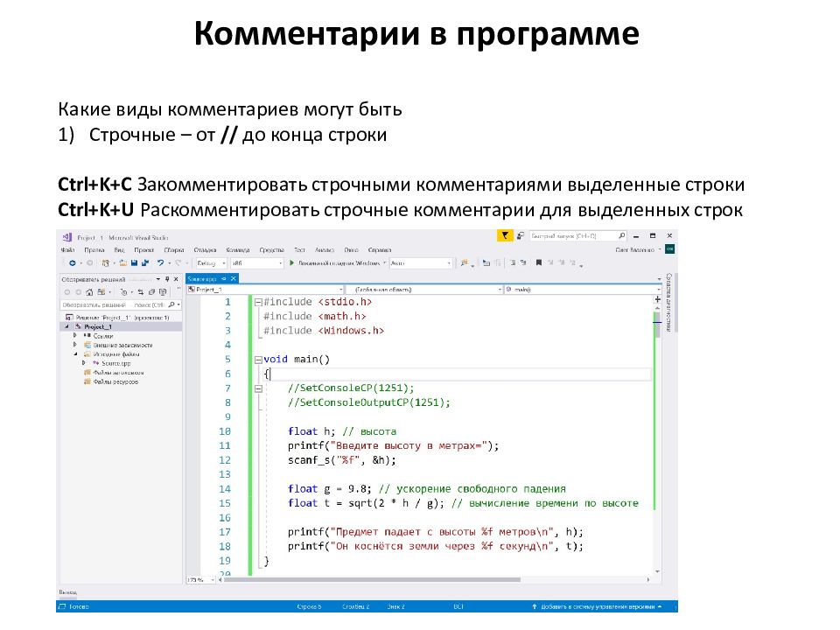The height and width of the screenshot is (630, 840).
Task: Open the zoom percentage dropdown below the editor
Action: coord(201,580)
